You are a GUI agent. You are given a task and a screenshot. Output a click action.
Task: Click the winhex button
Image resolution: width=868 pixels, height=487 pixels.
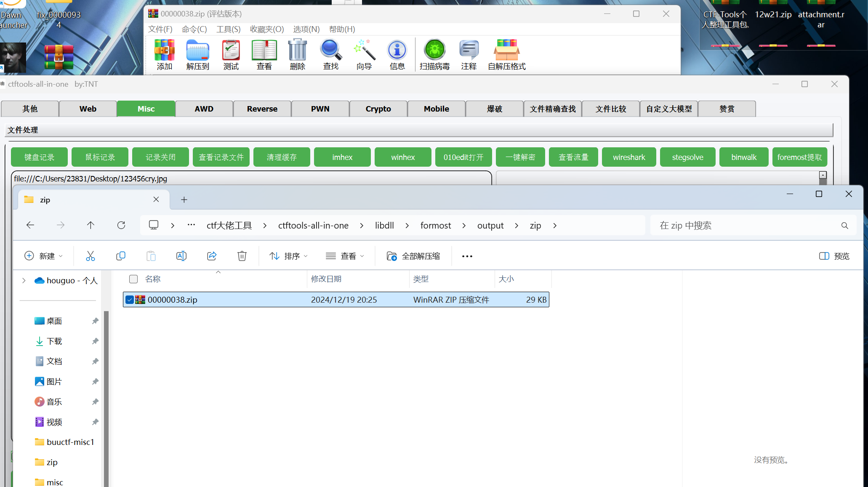[x=403, y=157]
